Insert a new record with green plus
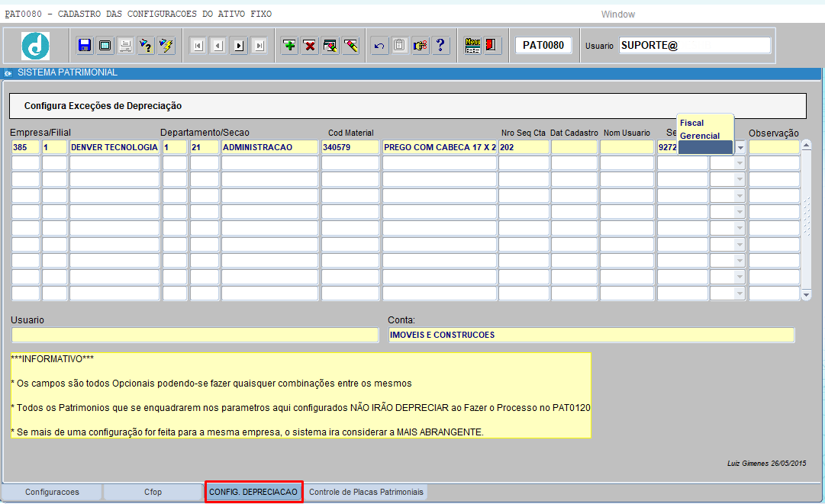Viewport: 825px width, 504px height. click(x=289, y=46)
